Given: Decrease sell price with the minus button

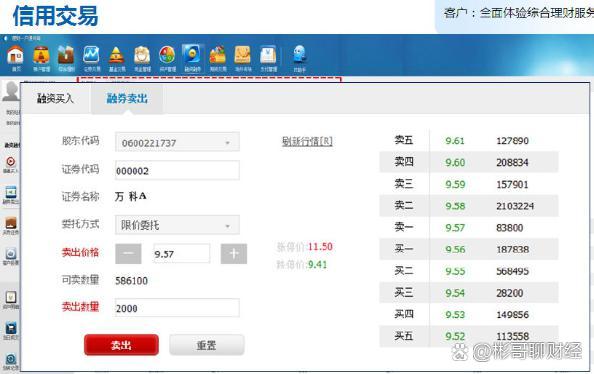Looking at the screenshot, I should point(128,254).
